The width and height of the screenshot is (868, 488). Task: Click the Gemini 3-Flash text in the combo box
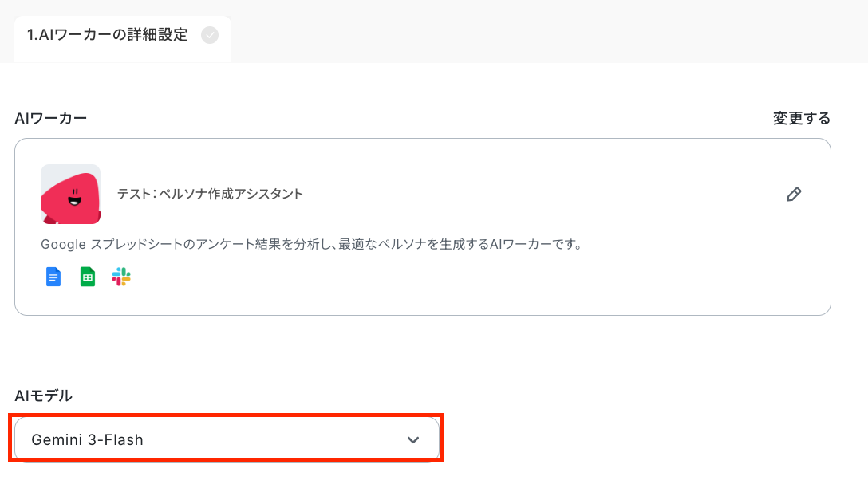tap(88, 440)
